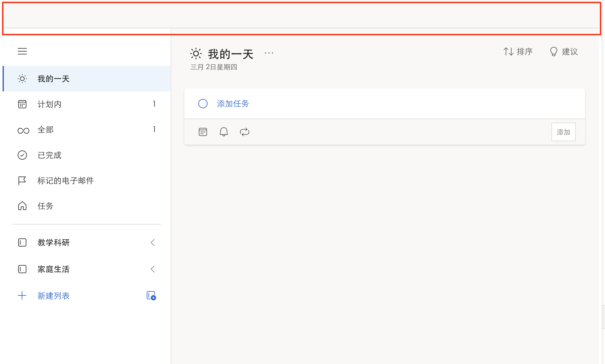The height and width of the screenshot is (364, 605).
Task: Click the due date calendar icon
Action: click(203, 132)
